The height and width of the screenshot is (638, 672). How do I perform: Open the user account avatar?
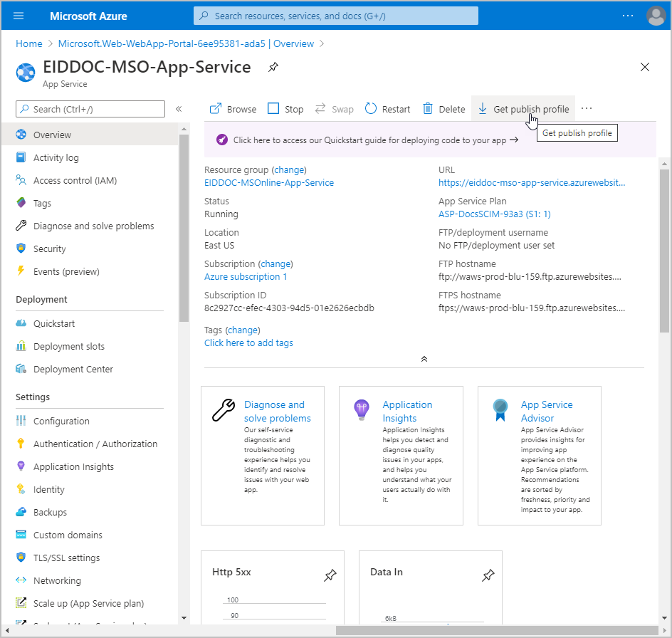point(655,16)
